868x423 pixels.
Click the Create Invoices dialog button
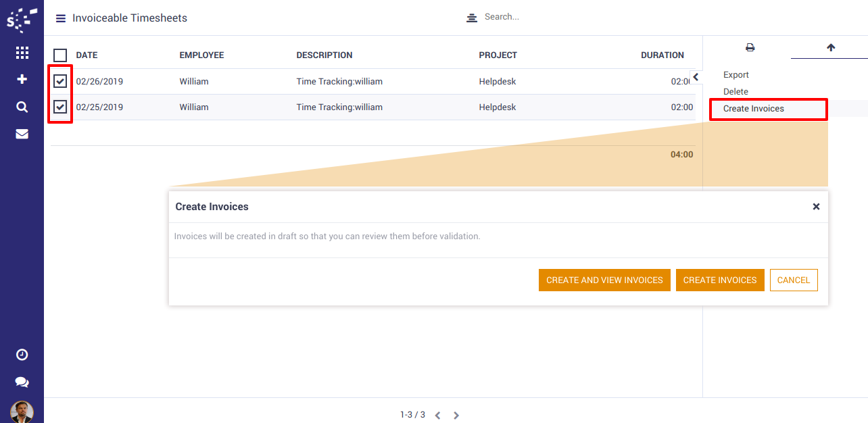(720, 280)
